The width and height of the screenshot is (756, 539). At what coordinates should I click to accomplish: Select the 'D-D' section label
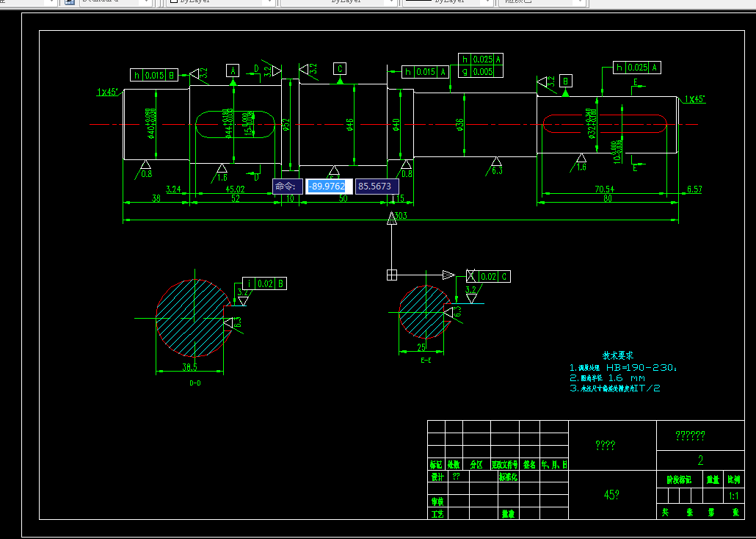click(x=195, y=383)
